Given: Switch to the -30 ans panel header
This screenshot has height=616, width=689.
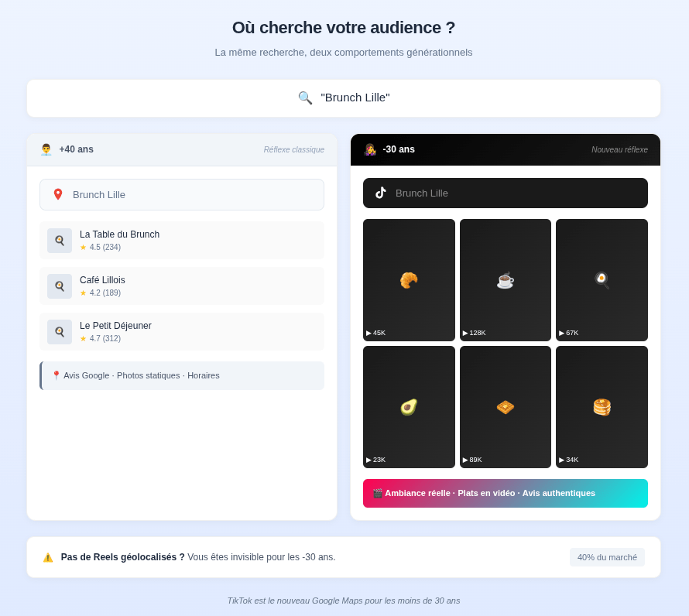Looking at the screenshot, I should (x=505, y=149).
